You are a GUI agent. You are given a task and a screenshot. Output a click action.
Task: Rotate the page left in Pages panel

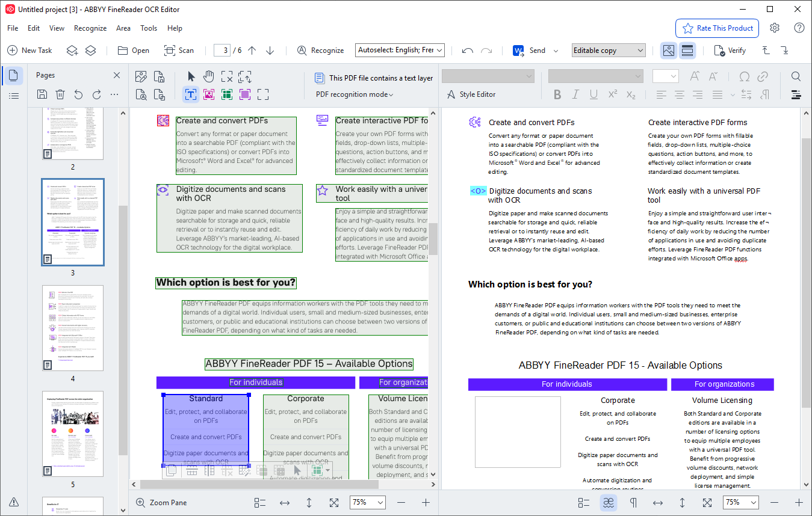78,94
